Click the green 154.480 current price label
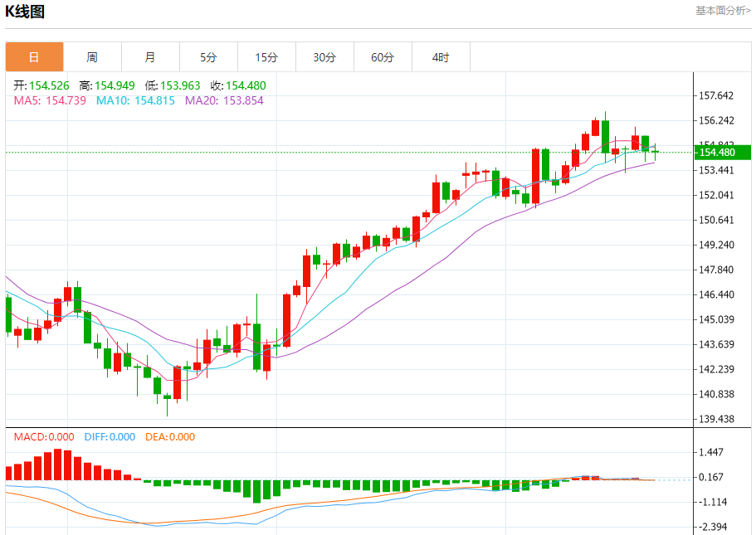 tap(722, 153)
